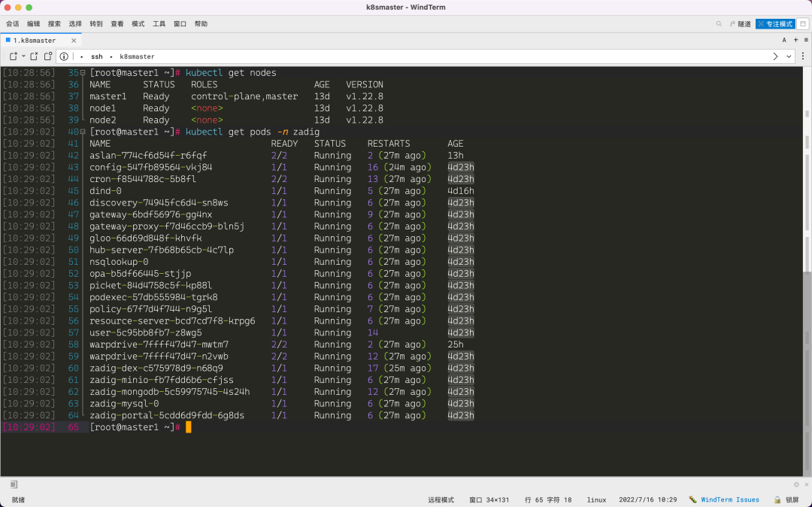Click the tunnel flag icon beside 隧道
The width and height of the screenshot is (812, 507).
pyautogui.click(x=730, y=24)
